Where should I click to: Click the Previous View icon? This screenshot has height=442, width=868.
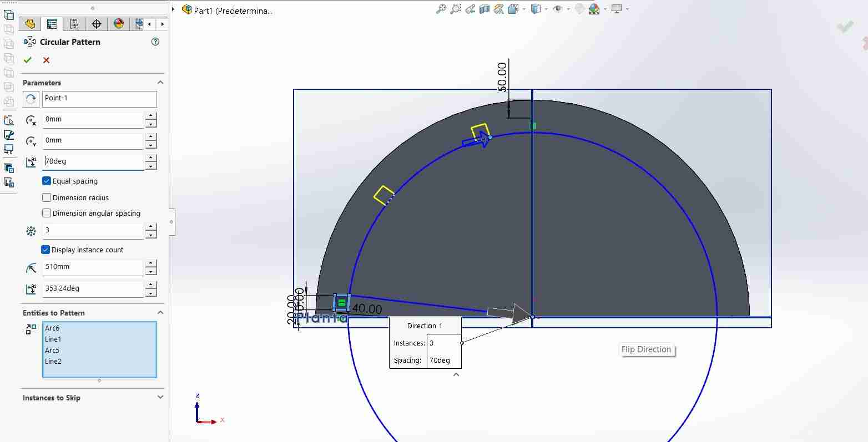point(470,9)
